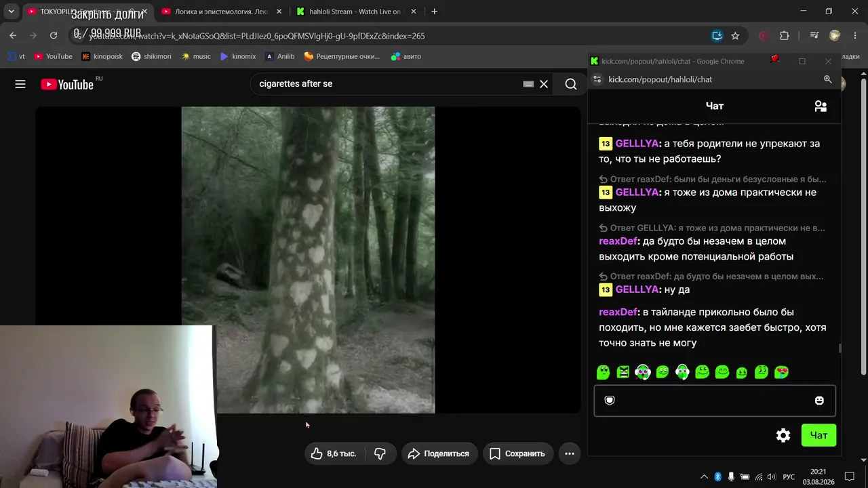Dislike the YouTube video
This screenshot has width=868, height=488.
click(380, 453)
